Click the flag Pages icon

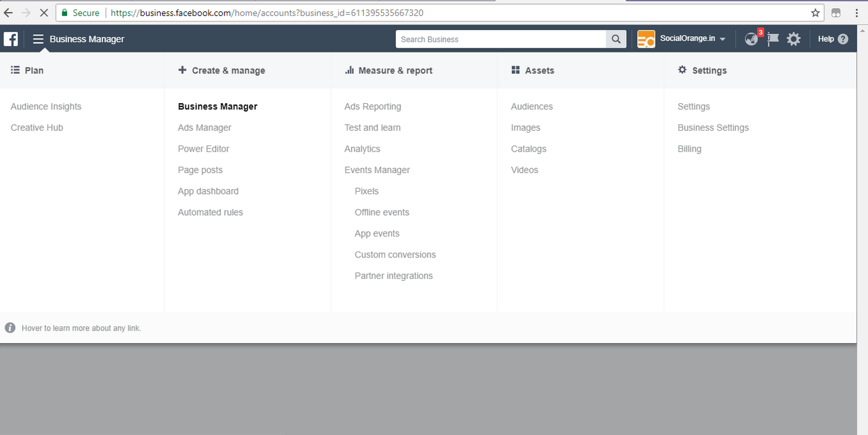[773, 39]
